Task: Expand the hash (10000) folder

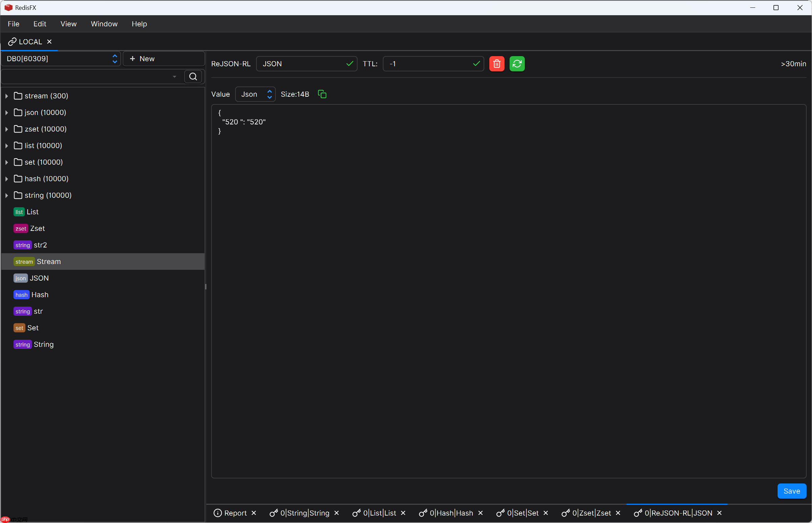Action: (x=6, y=178)
